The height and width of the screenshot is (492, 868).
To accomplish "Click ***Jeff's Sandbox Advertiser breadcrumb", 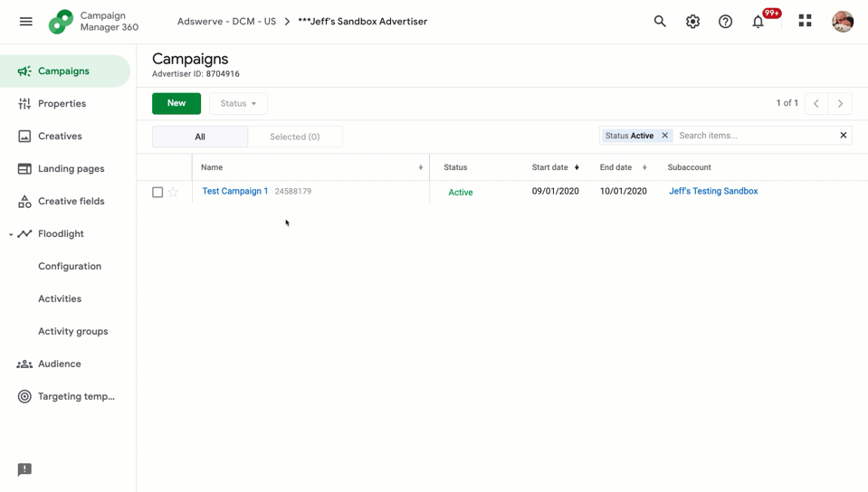I will pos(363,22).
